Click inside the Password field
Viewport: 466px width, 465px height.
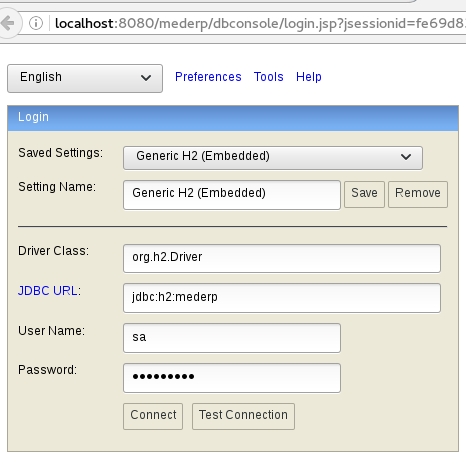click(x=232, y=378)
